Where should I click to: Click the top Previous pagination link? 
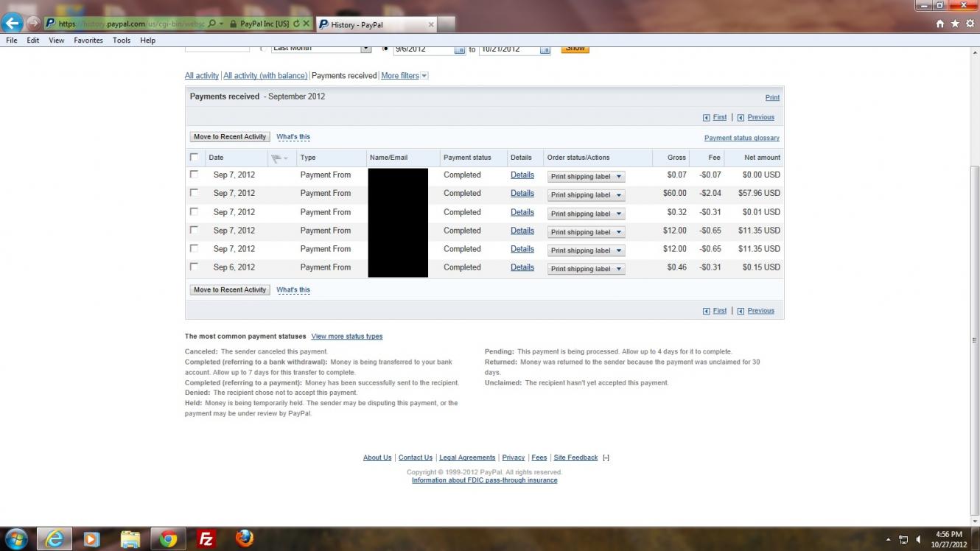[x=761, y=117]
